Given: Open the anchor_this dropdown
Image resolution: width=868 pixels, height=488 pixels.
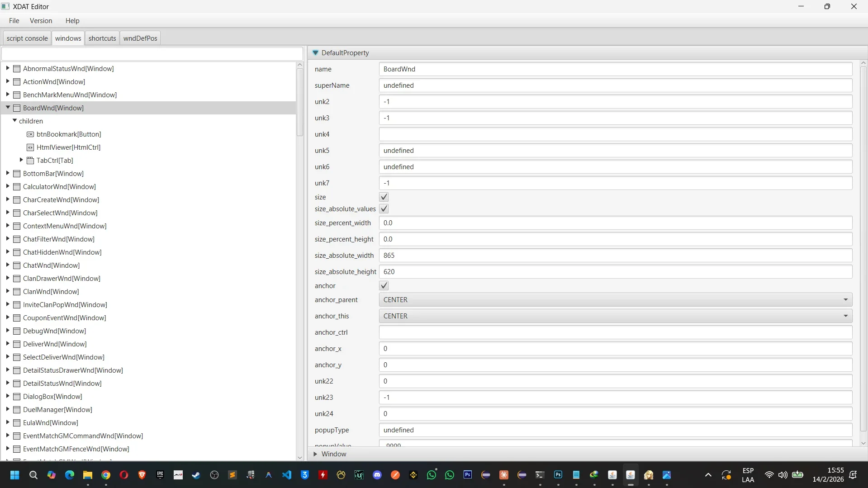Looking at the screenshot, I should point(615,316).
